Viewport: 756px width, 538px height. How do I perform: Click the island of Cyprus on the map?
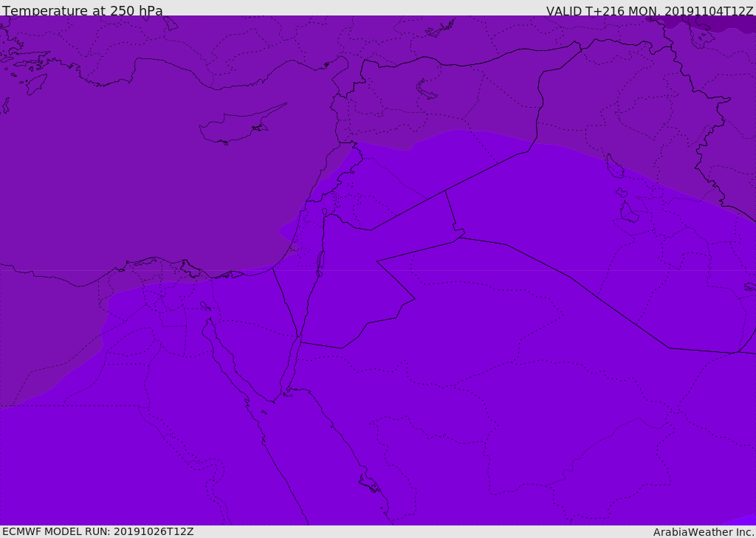pos(242,125)
